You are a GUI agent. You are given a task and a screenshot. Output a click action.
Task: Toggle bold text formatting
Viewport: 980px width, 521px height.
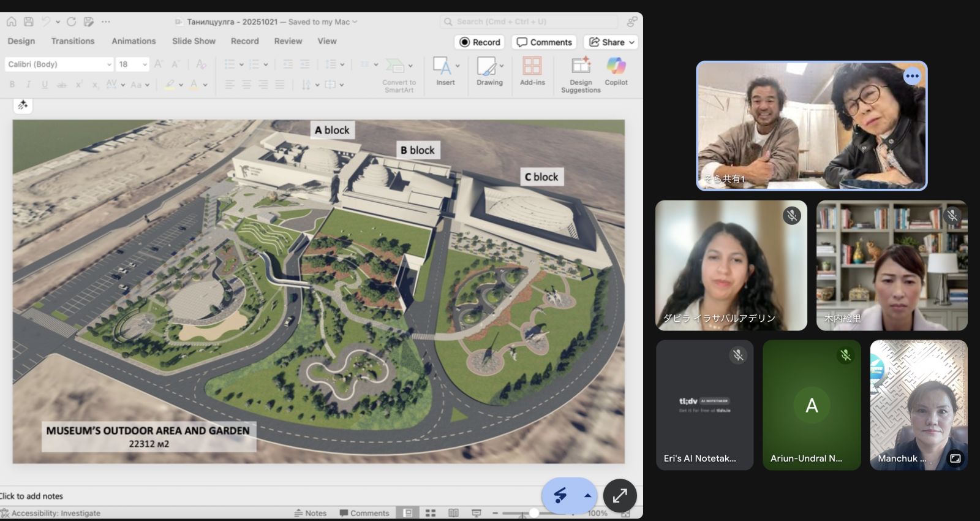pos(12,85)
